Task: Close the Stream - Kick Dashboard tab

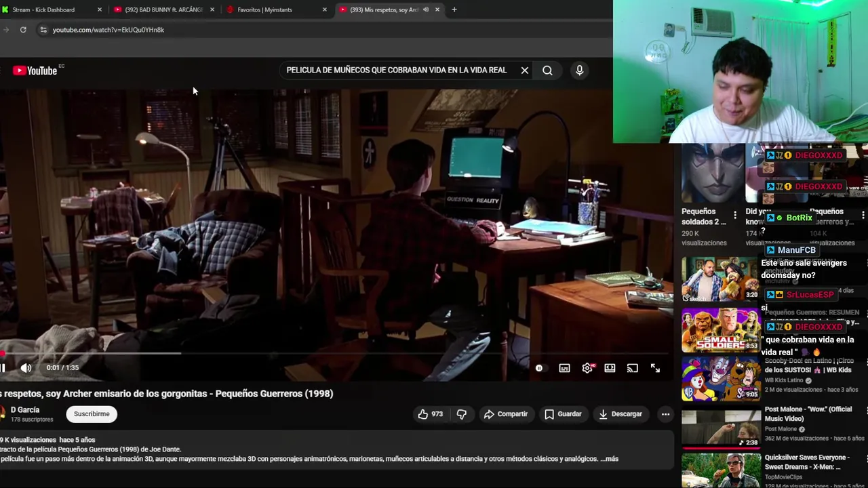Action: (x=100, y=9)
